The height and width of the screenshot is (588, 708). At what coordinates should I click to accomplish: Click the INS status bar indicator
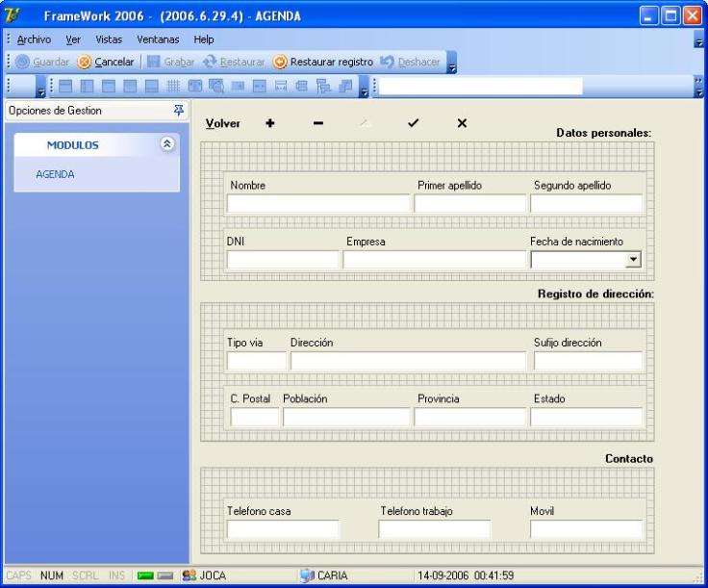(116, 575)
